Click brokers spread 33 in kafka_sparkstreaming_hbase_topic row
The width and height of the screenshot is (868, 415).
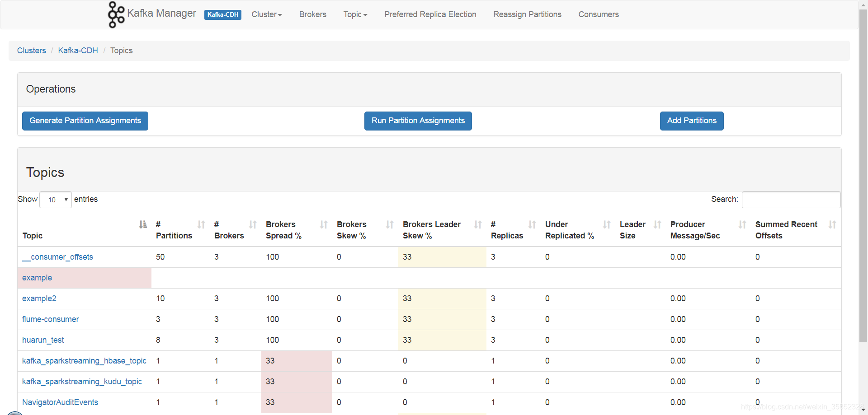click(270, 361)
